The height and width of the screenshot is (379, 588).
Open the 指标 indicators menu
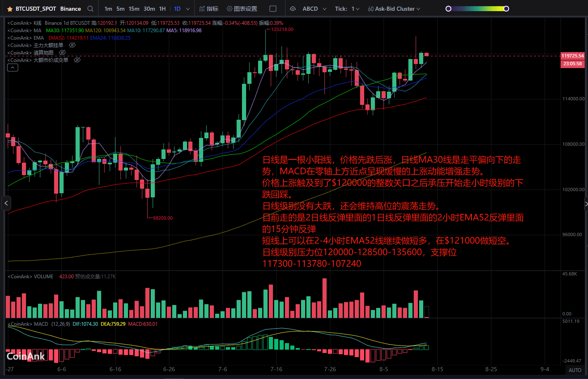(x=209, y=9)
